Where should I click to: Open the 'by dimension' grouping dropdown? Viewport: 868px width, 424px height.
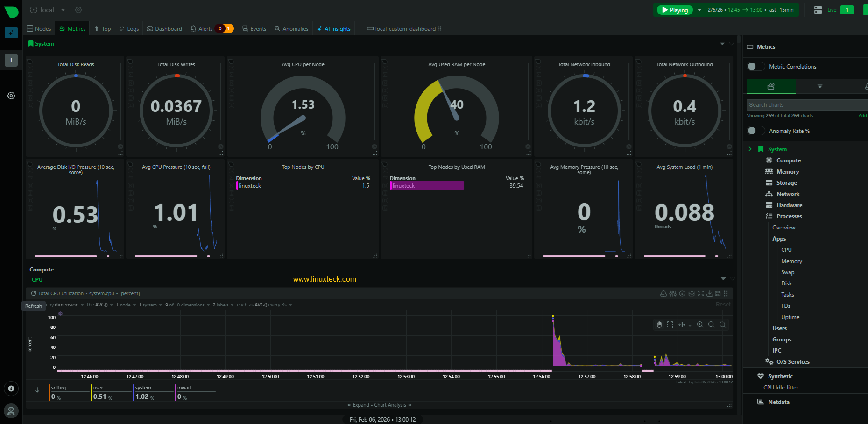point(66,305)
